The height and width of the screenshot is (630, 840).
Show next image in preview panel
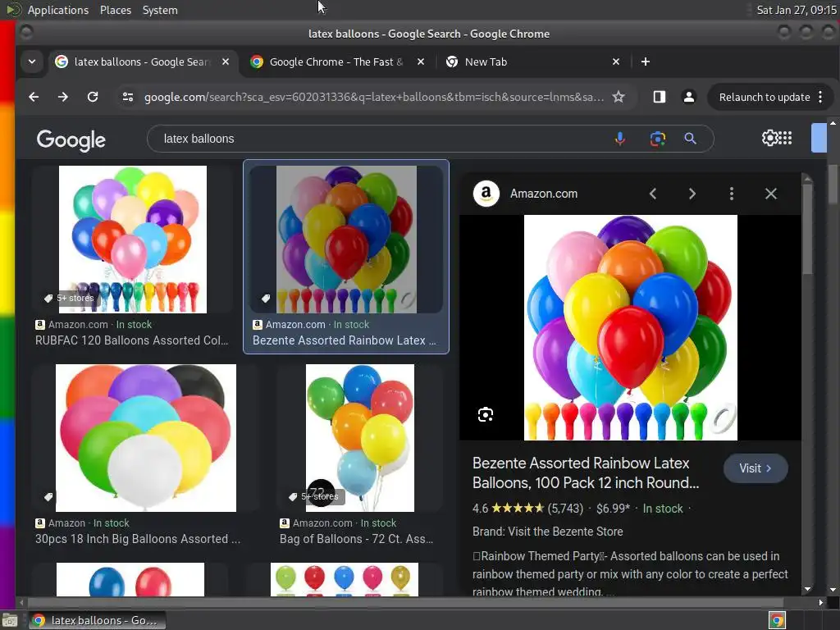pyautogui.click(x=692, y=194)
